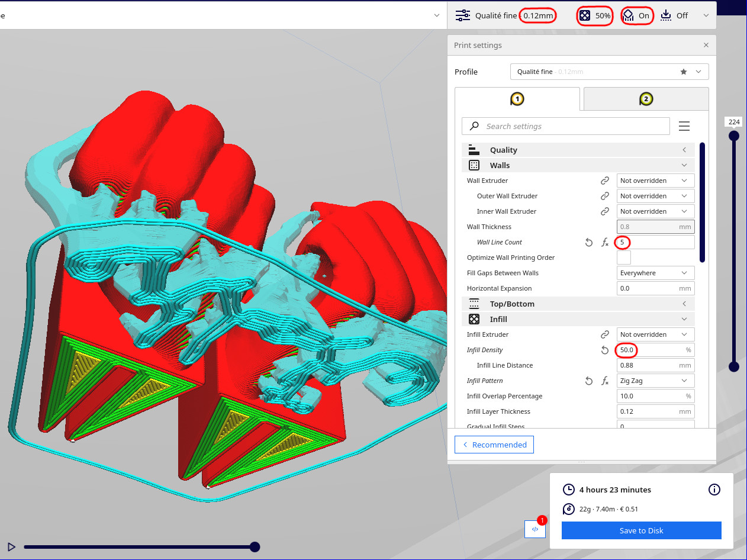Click the print settings sliders icon in header
Screen dimensions: 747x560
click(x=463, y=15)
